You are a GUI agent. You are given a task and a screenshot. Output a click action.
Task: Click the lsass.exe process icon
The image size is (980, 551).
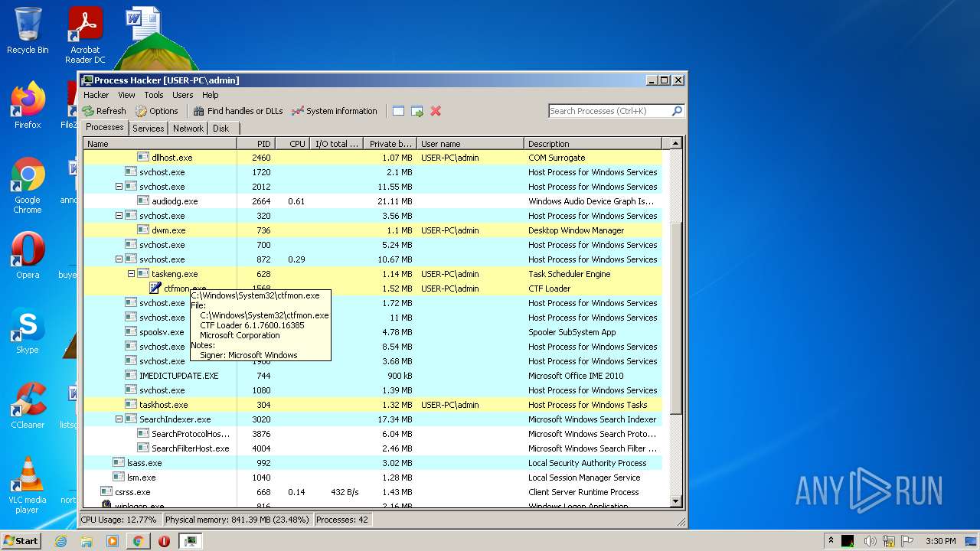pyautogui.click(x=119, y=462)
